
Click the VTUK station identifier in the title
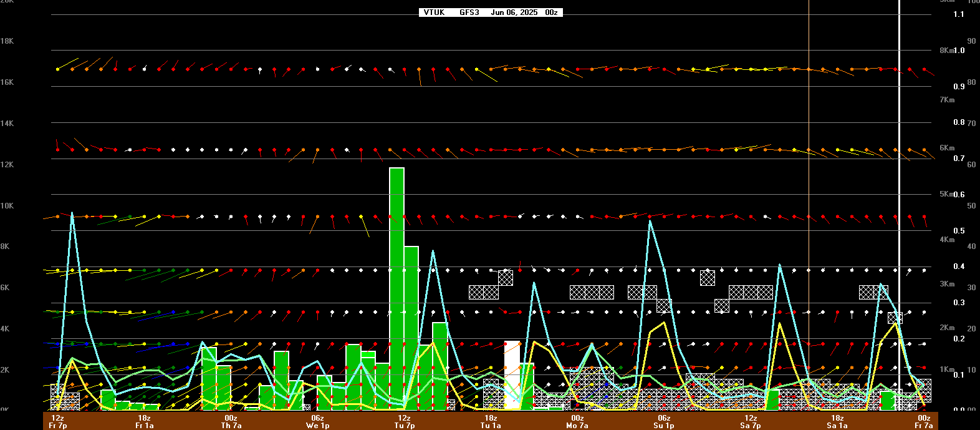[434, 12]
